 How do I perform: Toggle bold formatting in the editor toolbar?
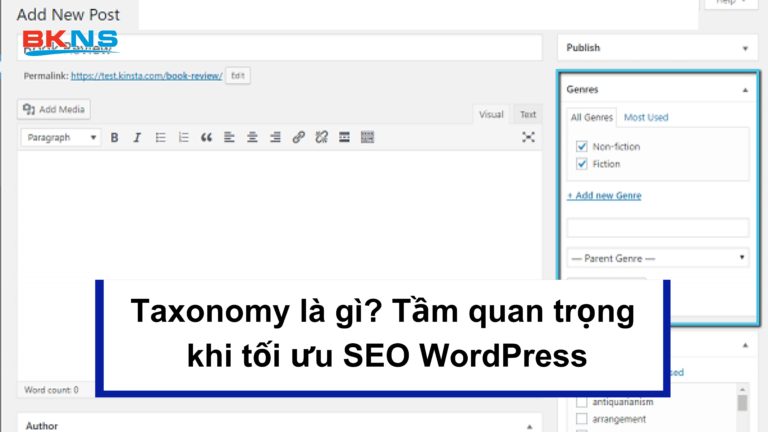[114, 138]
